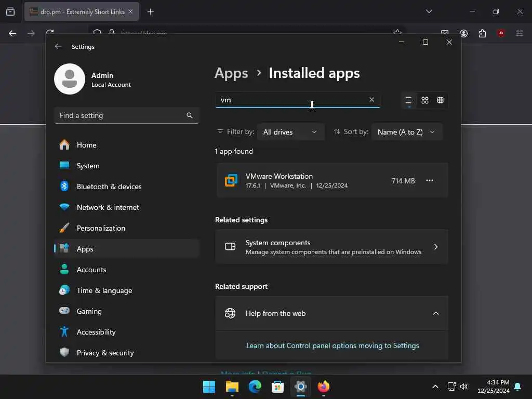Image resolution: width=532 pixels, height=399 pixels.
Task: Open Accounts settings page
Action: (x=126, y=270)
